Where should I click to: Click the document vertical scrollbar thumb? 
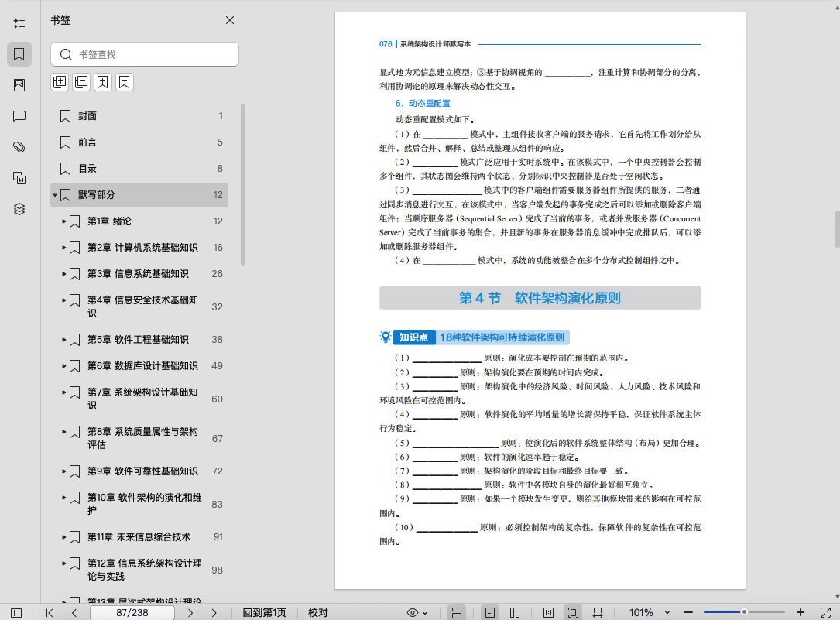tap(836, 229)
